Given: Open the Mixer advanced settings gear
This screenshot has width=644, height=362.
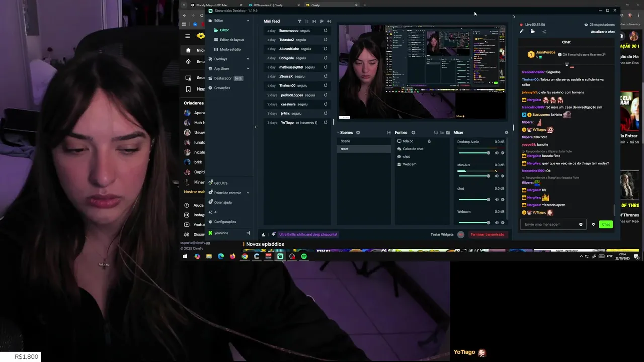Looking at the screenshot, I should coord(507,133).
